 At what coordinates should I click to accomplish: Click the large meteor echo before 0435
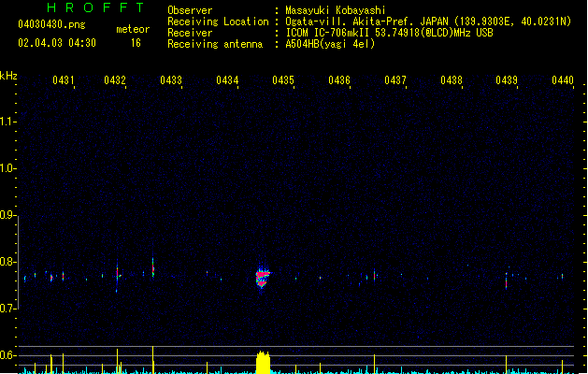pos(263,278)
